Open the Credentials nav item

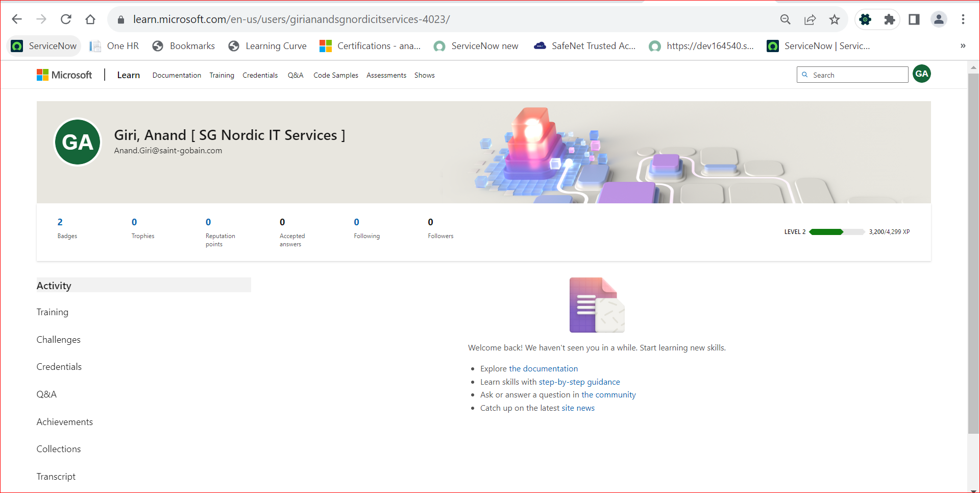click(260, 75)
